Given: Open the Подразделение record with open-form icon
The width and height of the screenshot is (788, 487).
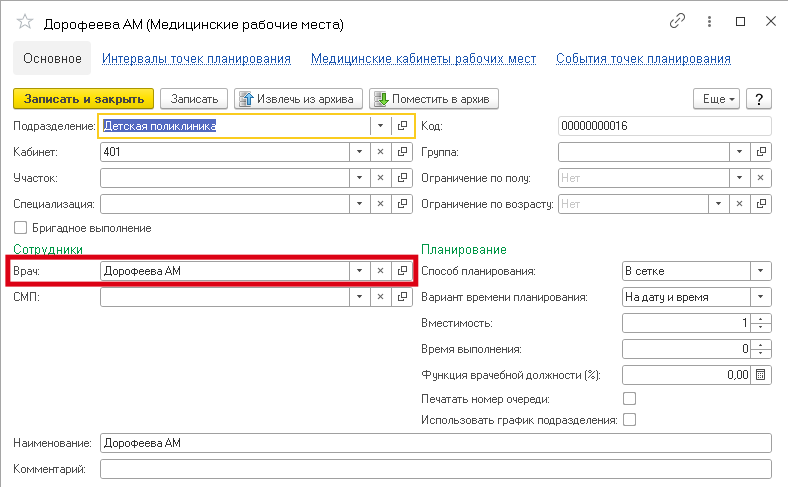Looking at the screenshot, I should [402, 126].
